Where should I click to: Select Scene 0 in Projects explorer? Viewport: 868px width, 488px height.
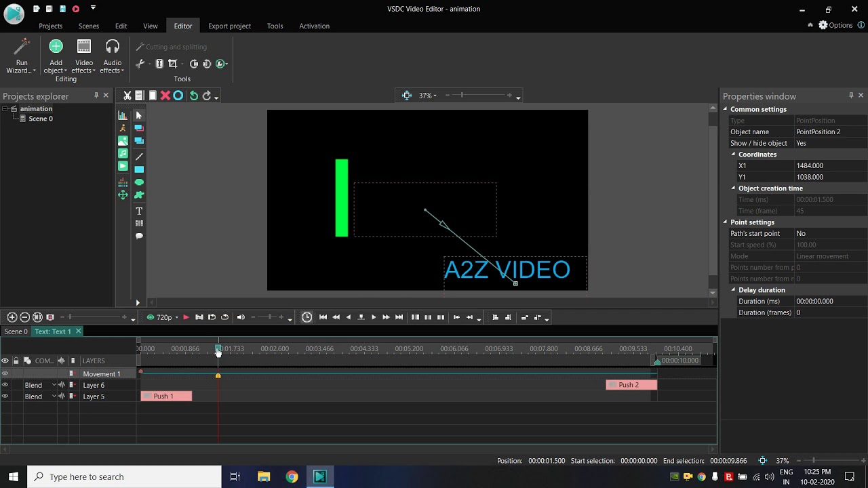coord(40,119)
